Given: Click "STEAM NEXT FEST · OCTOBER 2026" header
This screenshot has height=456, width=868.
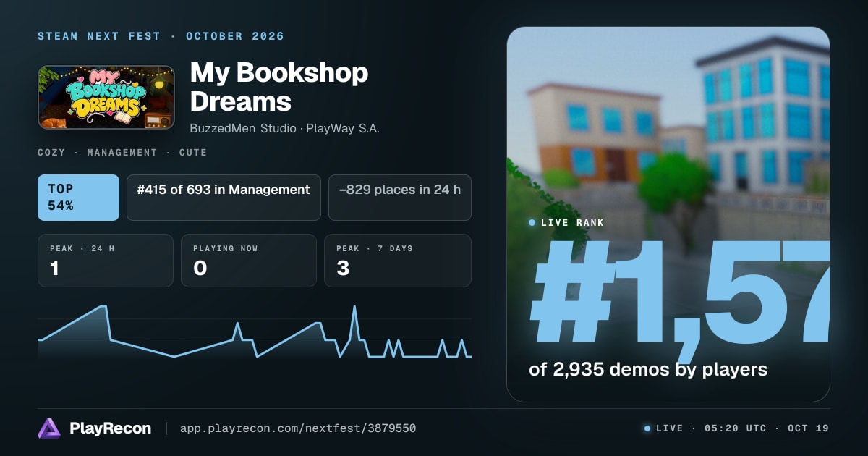Looking at the screenshot, I should click(x=161, y=36).
